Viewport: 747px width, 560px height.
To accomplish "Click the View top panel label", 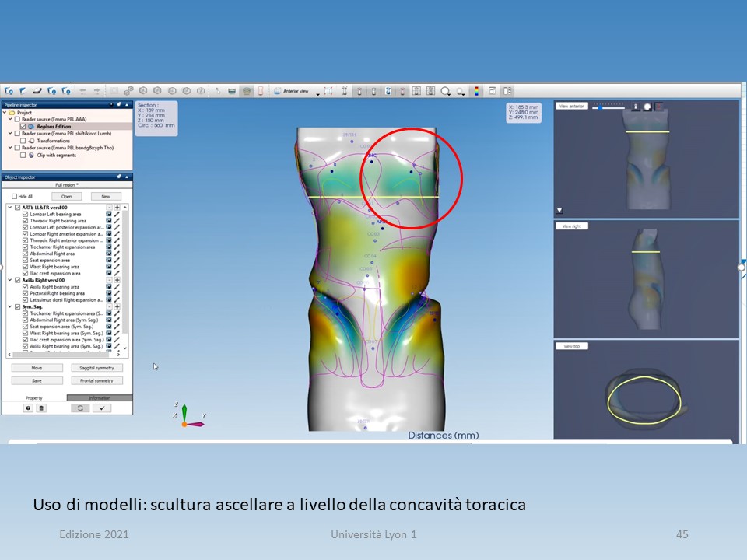I will point(572,346).
